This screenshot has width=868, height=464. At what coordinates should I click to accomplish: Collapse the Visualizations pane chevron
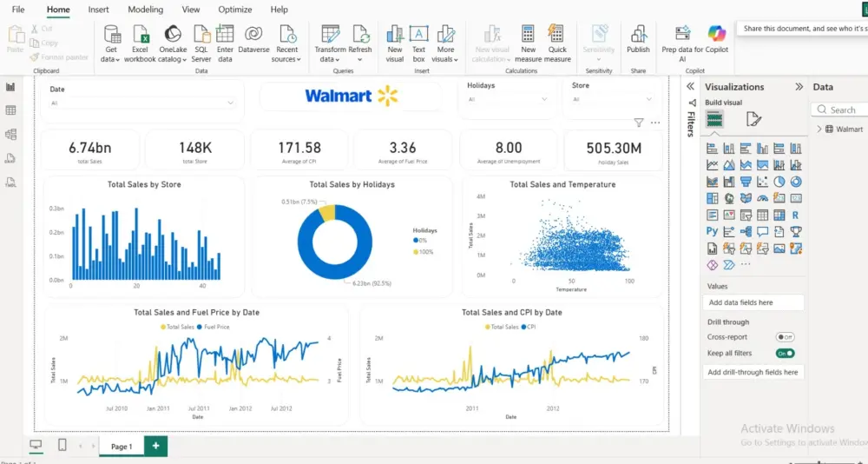(x=799, y=87)
